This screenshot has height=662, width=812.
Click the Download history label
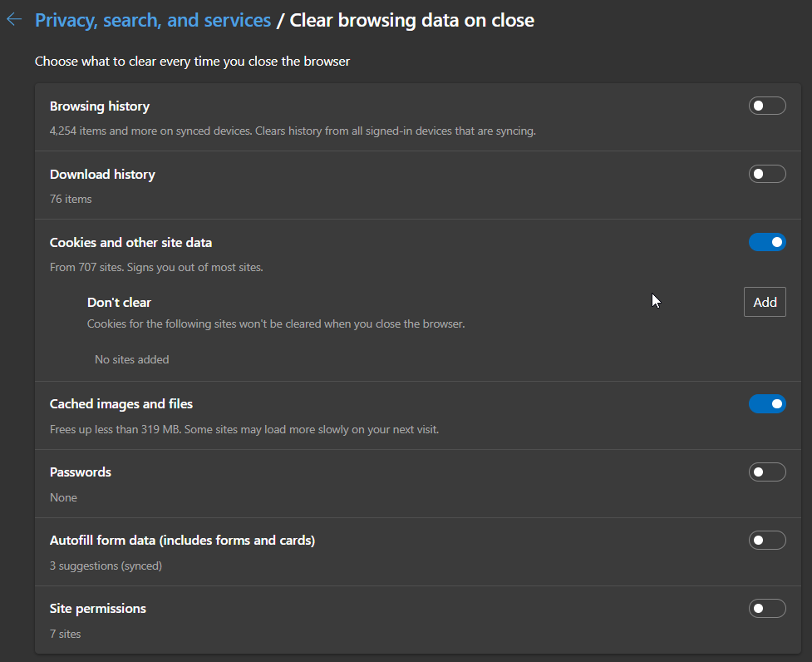[102, 175]
